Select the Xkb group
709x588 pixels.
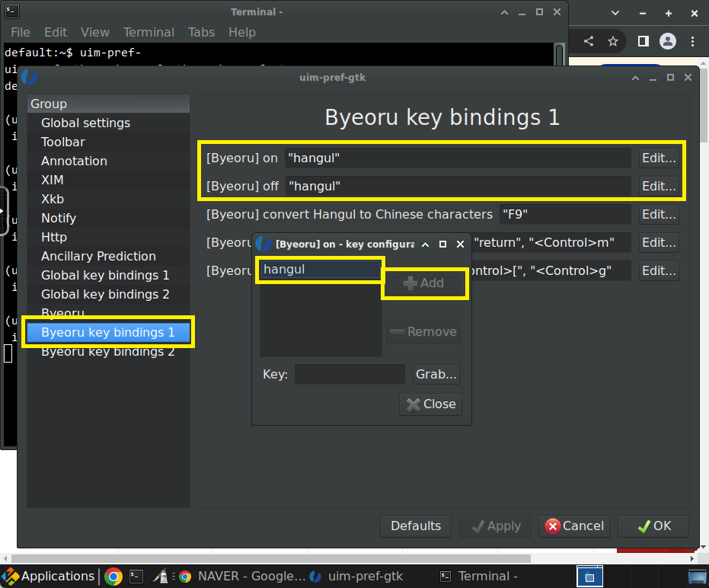coord(108,199)
